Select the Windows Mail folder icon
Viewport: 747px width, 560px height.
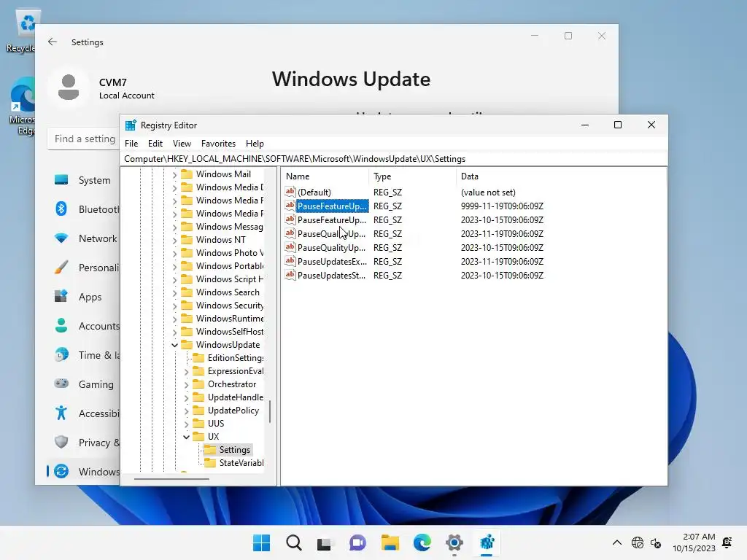coord(187,174)
